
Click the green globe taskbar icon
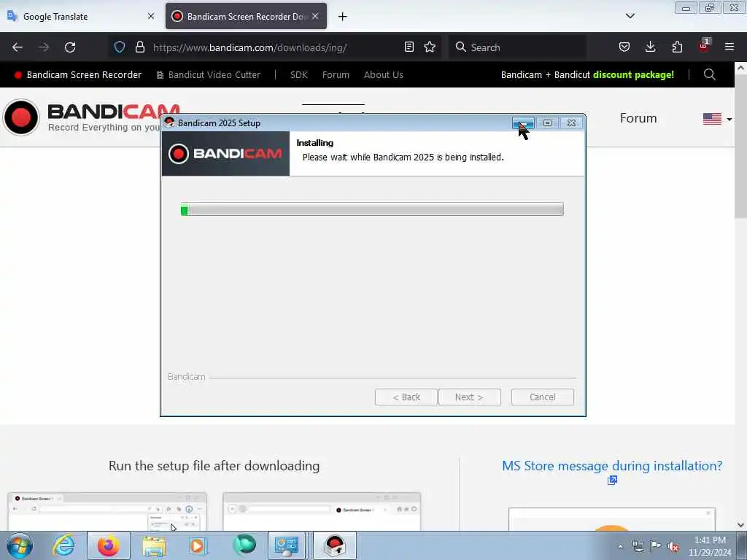click(244, 545)
